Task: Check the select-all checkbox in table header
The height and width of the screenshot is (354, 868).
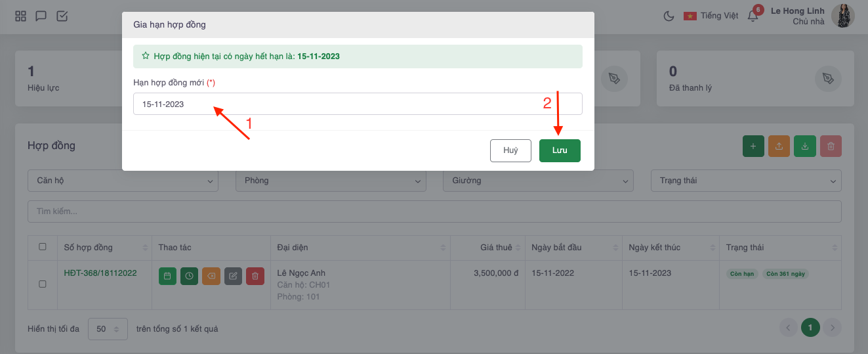Action: coord(43,247)
